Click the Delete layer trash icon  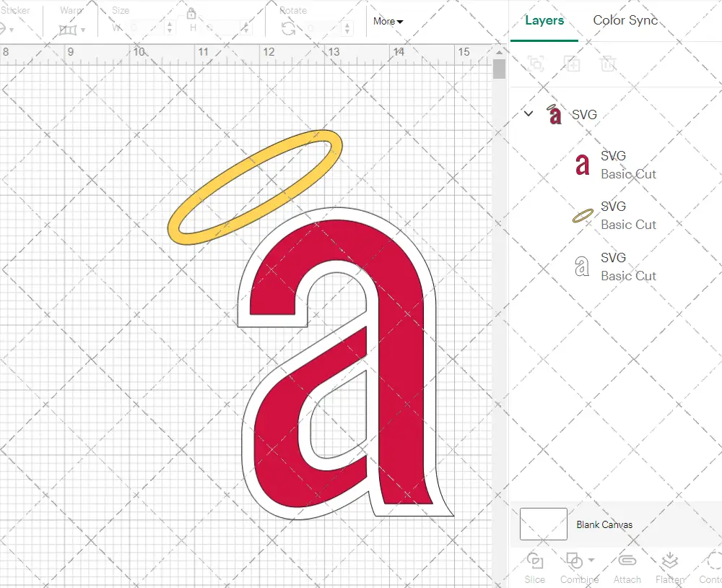(x=608, y=64)
